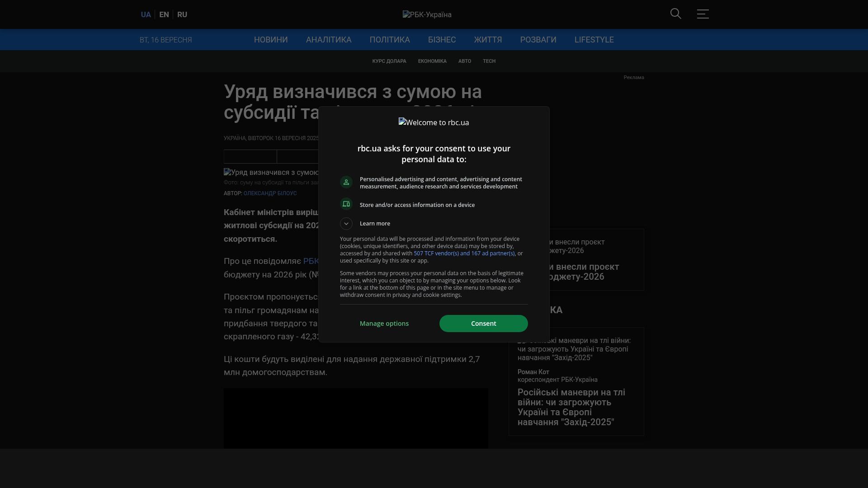The width and height of the screenshot is (868, 488).
Task: Click the РБК-Україна header logo
Action: pyautogui.click(x=427, y=14)
